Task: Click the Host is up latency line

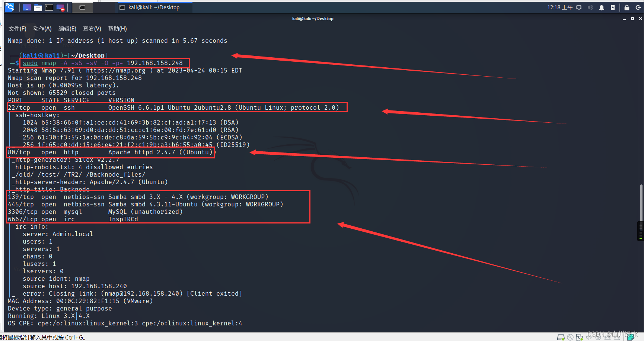Action: [x=64, y=85]
